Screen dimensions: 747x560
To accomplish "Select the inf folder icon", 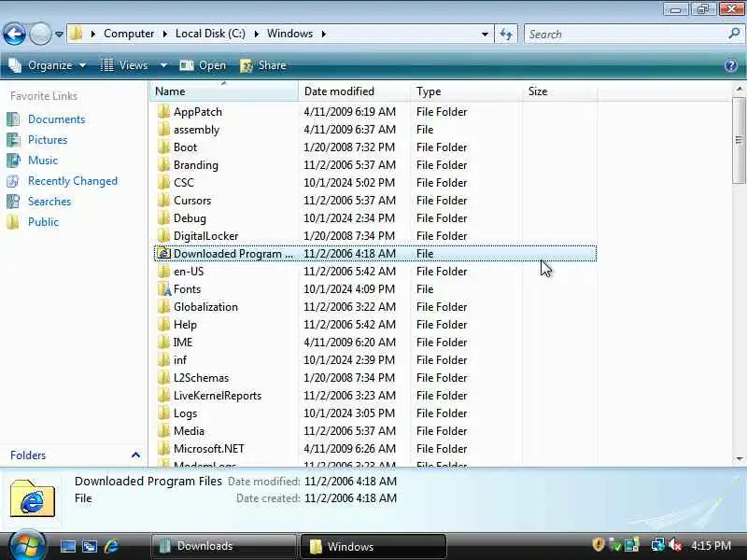I will 163,360.
